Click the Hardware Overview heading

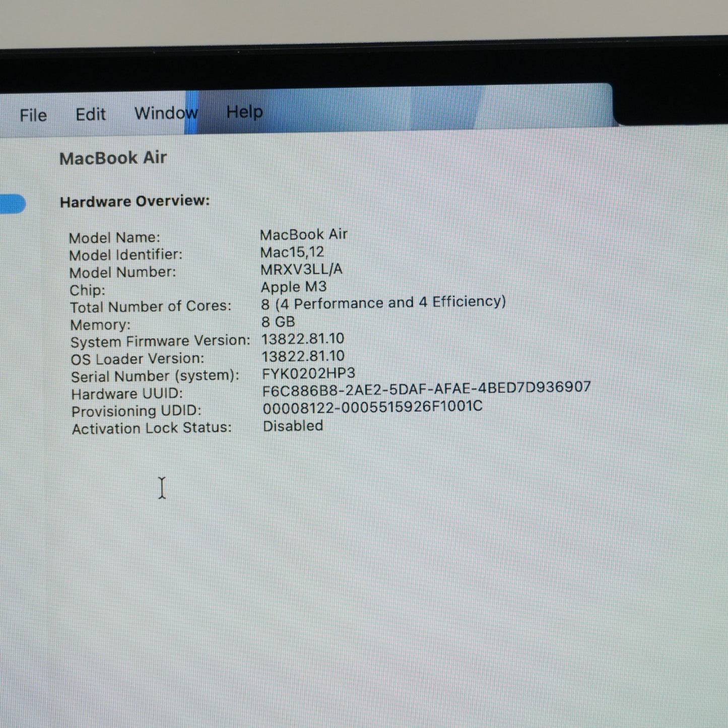135,202
